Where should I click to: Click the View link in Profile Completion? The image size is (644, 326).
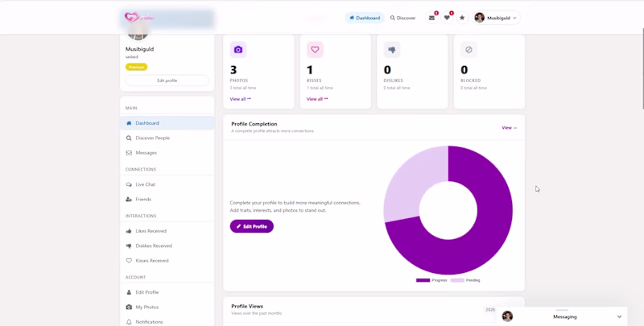coord(510,128)
